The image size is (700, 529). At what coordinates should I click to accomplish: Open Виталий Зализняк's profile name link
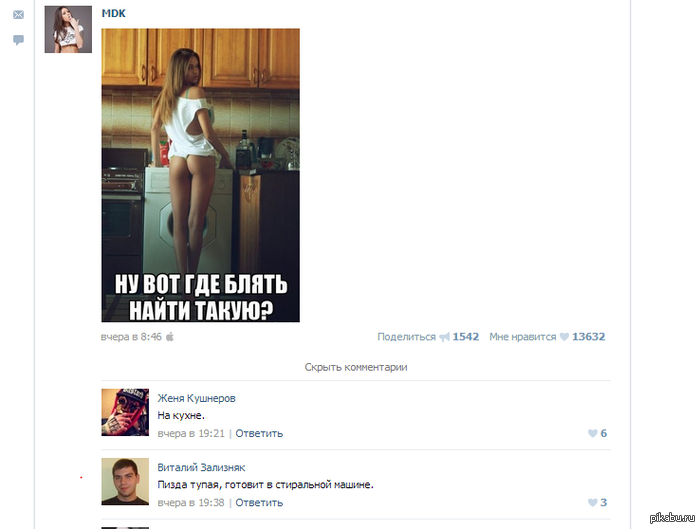(201, 467)
